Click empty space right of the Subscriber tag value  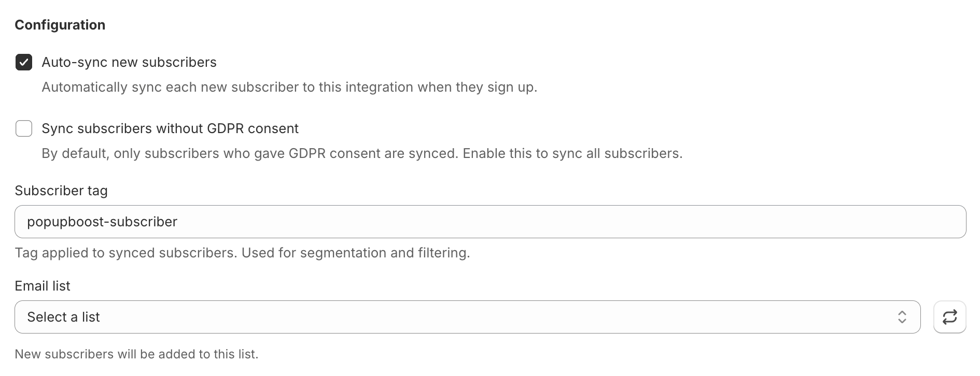click(x=570, y=222)
